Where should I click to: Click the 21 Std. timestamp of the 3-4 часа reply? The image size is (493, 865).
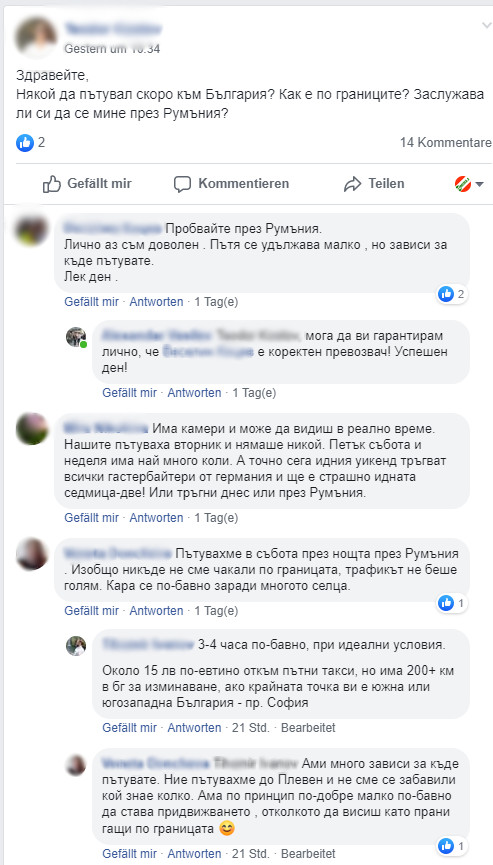coord(250,728)
